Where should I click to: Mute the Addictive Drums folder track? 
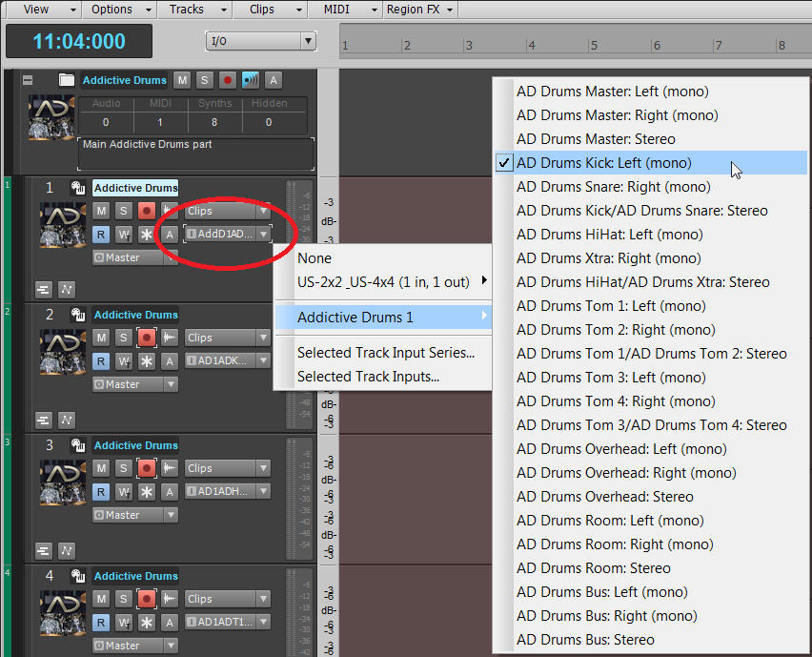pyautogui.click(x=182, y=80)
